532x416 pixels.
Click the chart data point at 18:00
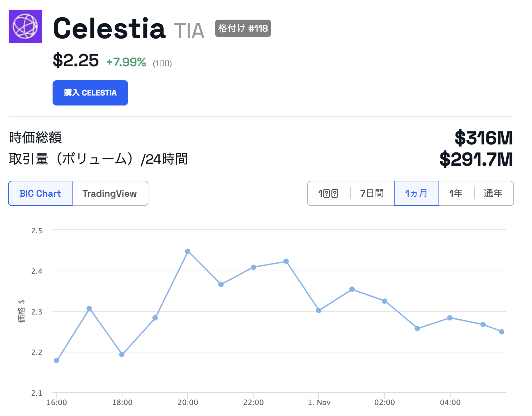tap(122, 354)
